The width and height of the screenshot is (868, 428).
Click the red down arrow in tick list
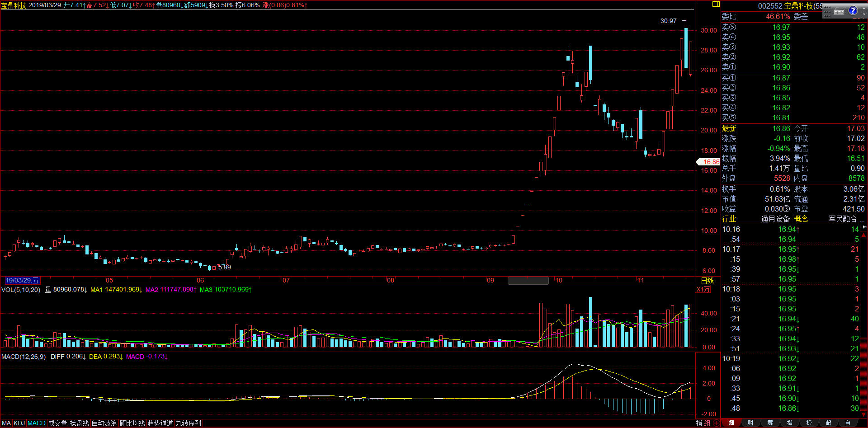(x=864, y=414)
